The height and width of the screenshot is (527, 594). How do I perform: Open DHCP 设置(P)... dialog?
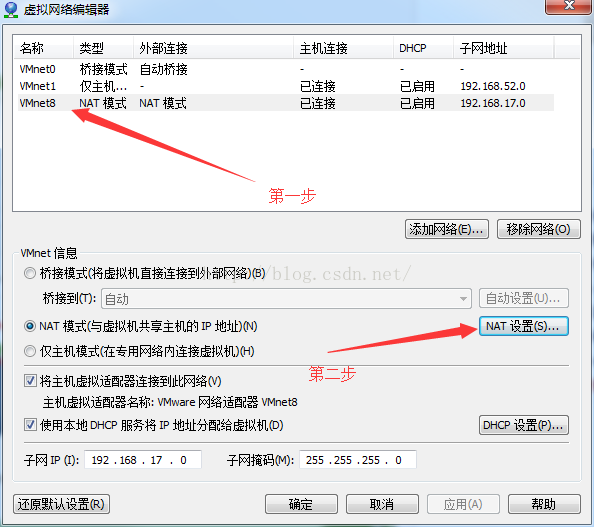point(524,425)
